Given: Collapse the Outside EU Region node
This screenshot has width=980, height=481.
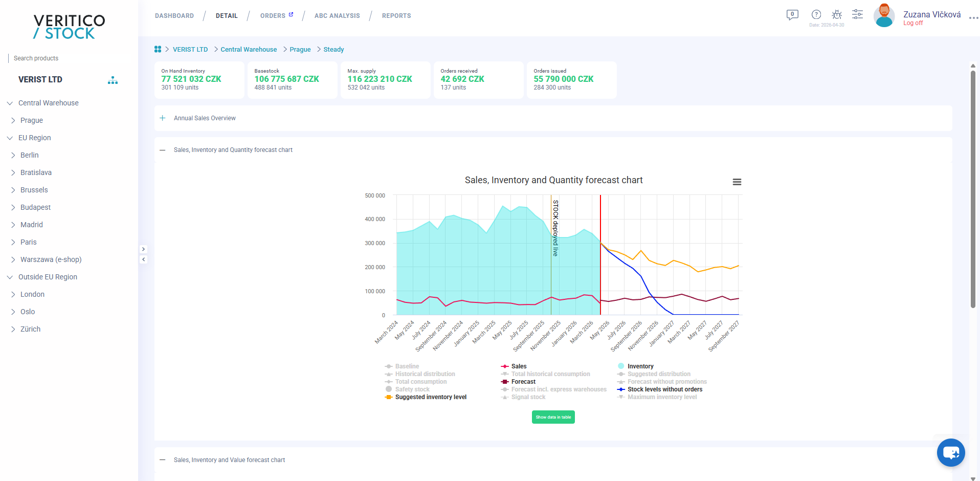Looking at the screenshot, I should pos(10,277).
